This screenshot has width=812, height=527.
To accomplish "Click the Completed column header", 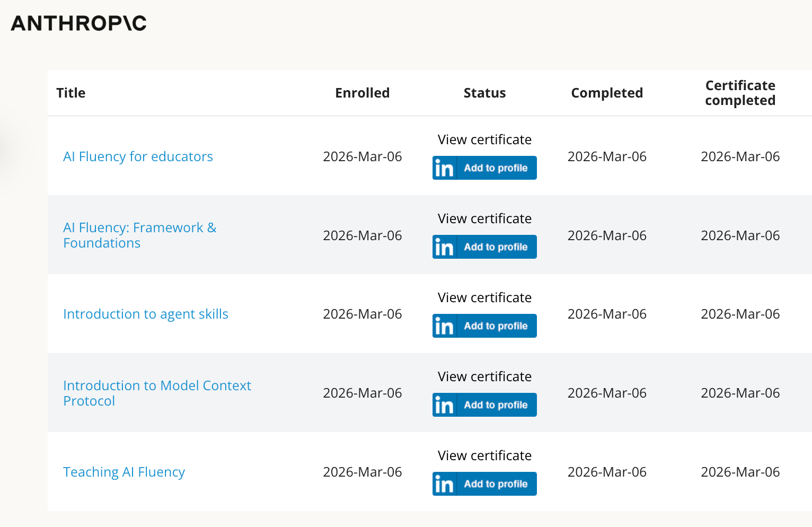I will (607, 93).
